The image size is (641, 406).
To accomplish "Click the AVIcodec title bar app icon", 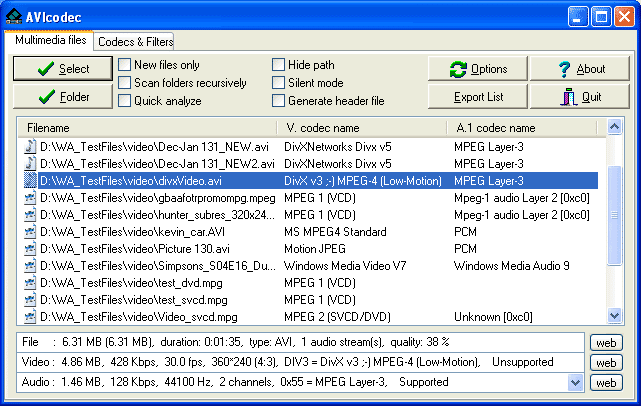I will (14, 17).
